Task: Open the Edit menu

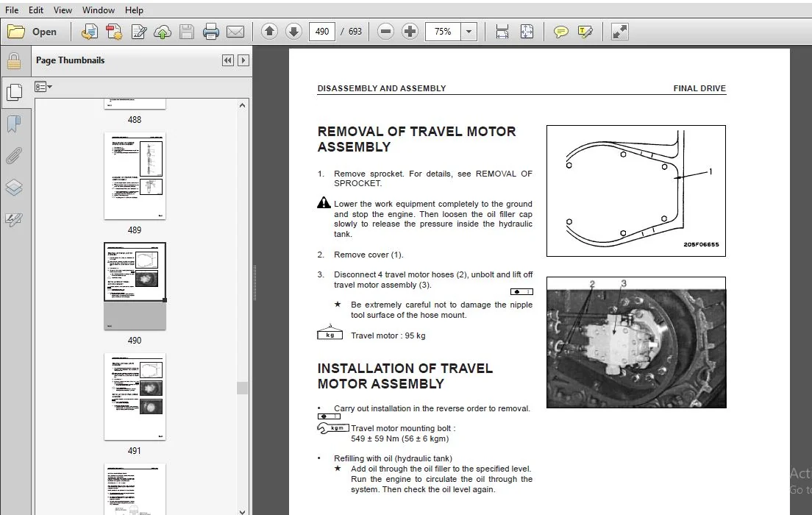Action: click(36, 10)
